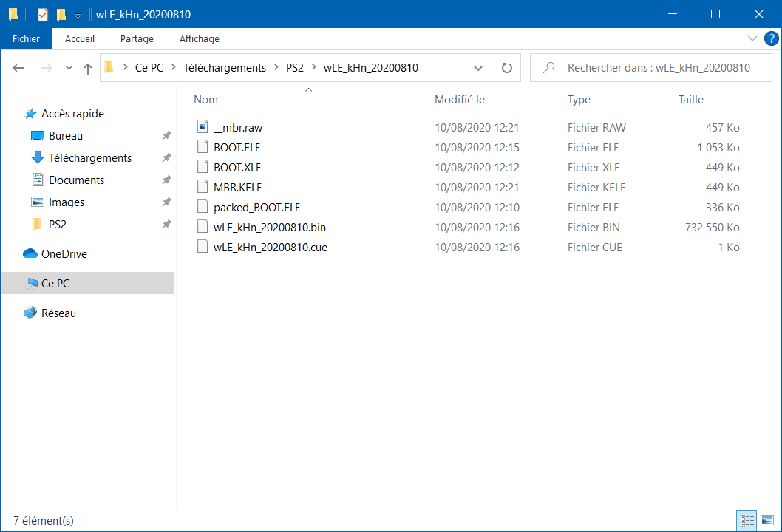This screenshot has width=782, height=532.
Task: Select Réseau in the navigation pane
Action: pyautogui.click(x=58, y=313)
